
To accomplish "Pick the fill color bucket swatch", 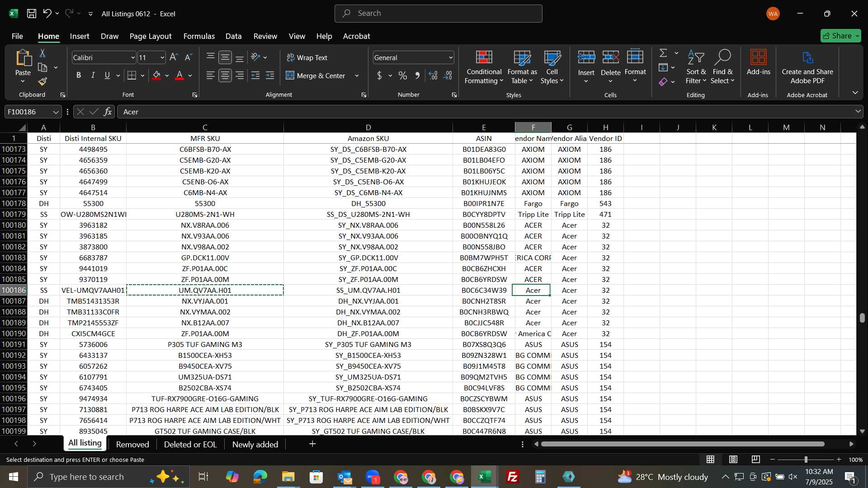I will point(157,75).
